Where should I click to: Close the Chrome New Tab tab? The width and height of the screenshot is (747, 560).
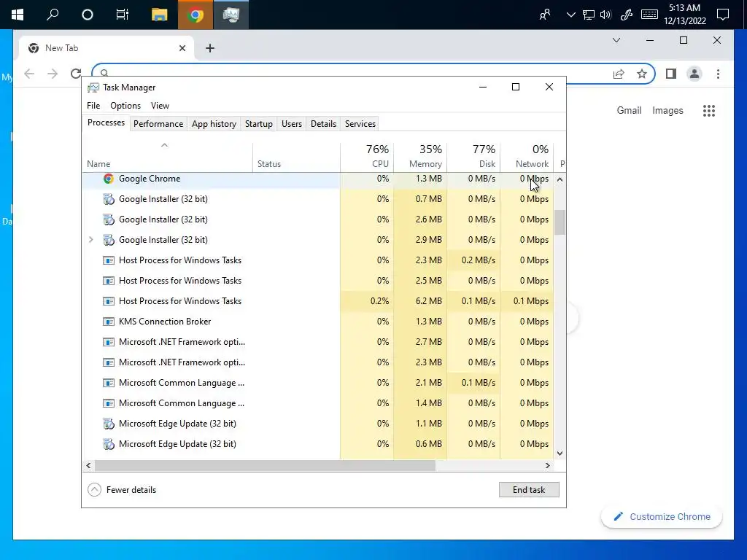point(182,48)
